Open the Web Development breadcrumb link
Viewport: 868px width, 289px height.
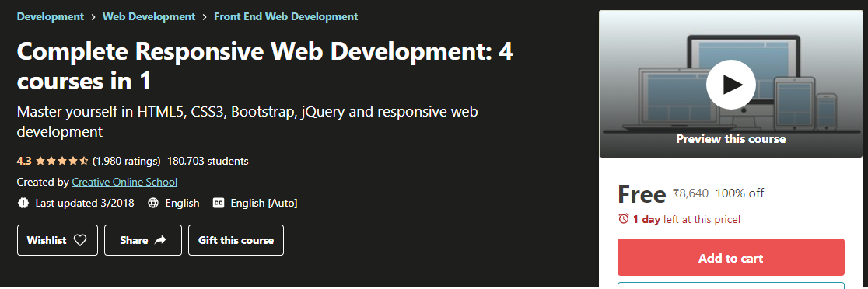pyautogui.click(x=149, y=16)
